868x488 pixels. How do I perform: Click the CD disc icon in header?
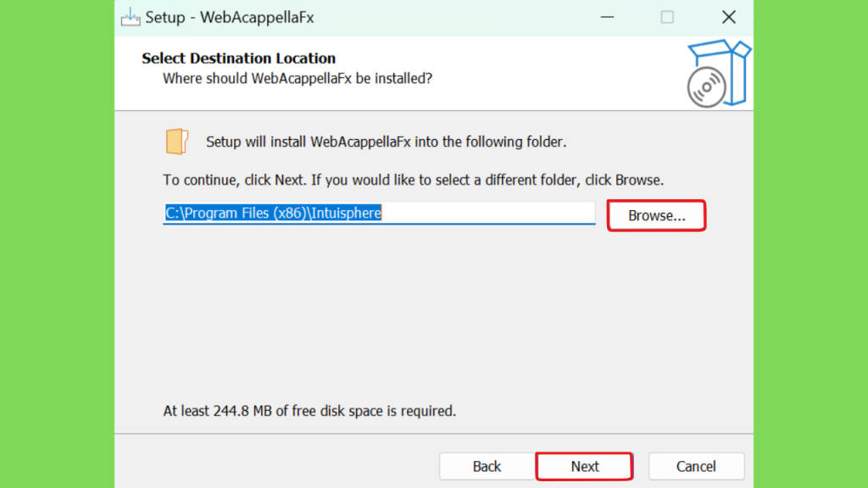pos(706,87)
